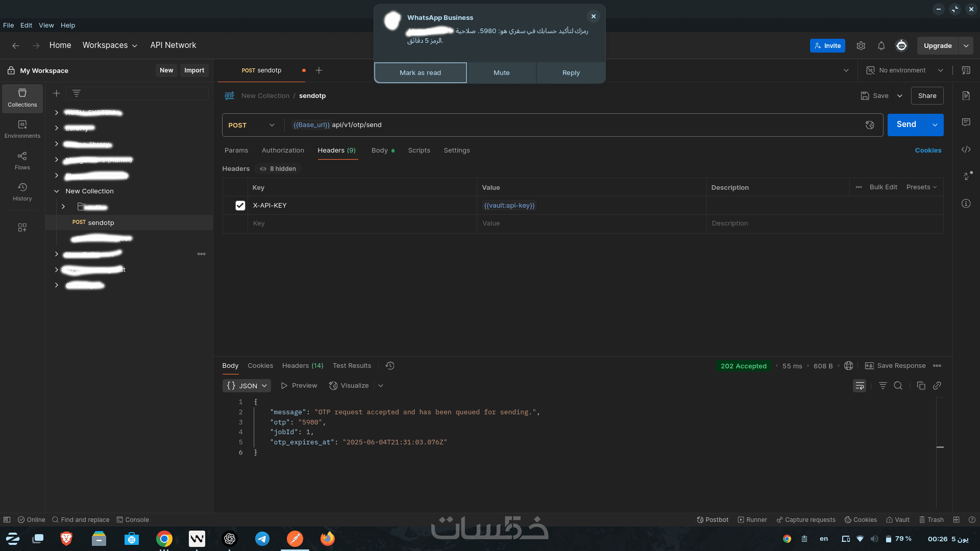Toggle response line wrap button

click(x=860, y=386)
